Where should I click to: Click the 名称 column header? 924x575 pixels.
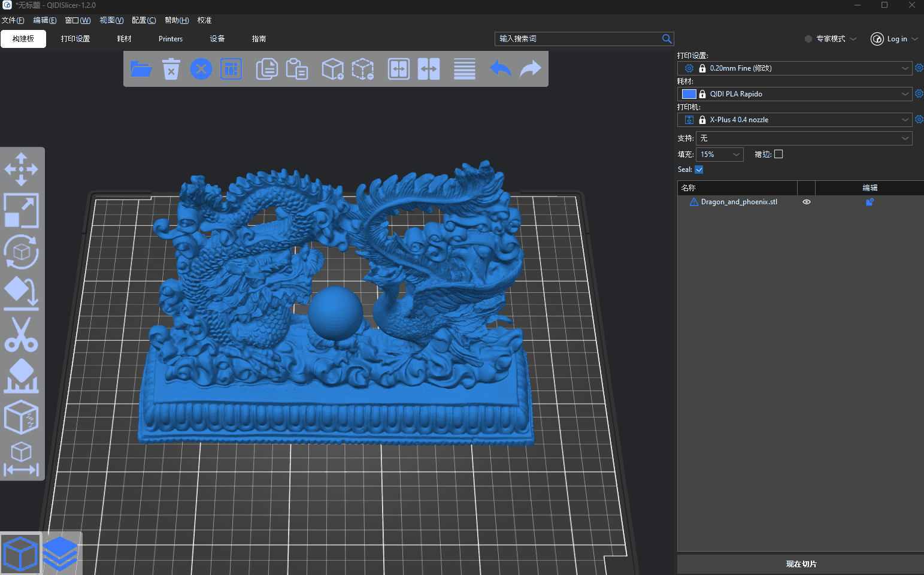tap(737, 188)
